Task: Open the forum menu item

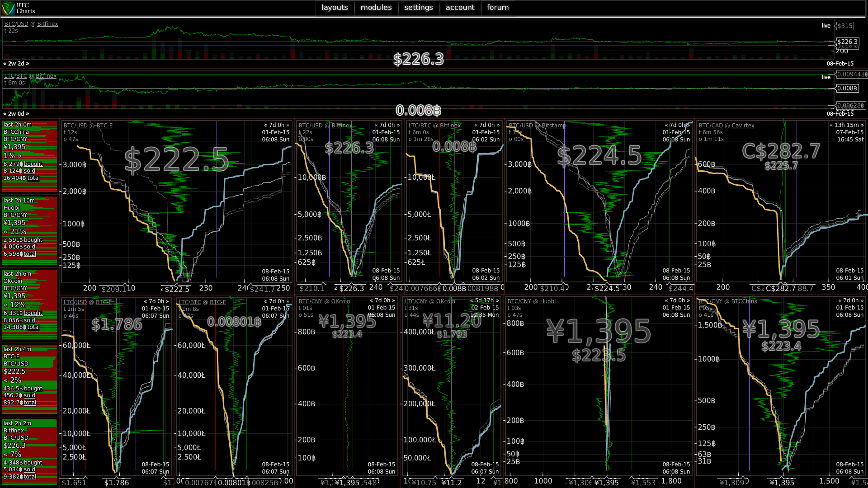Action: [497, 7]
